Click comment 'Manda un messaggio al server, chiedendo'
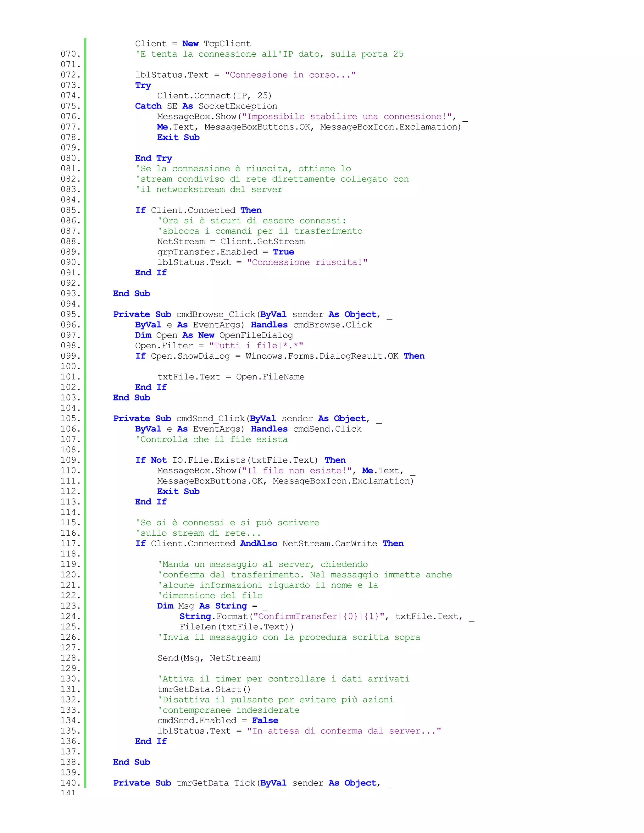The height and width of the screenshot is (833, 644). click(263, 564)
